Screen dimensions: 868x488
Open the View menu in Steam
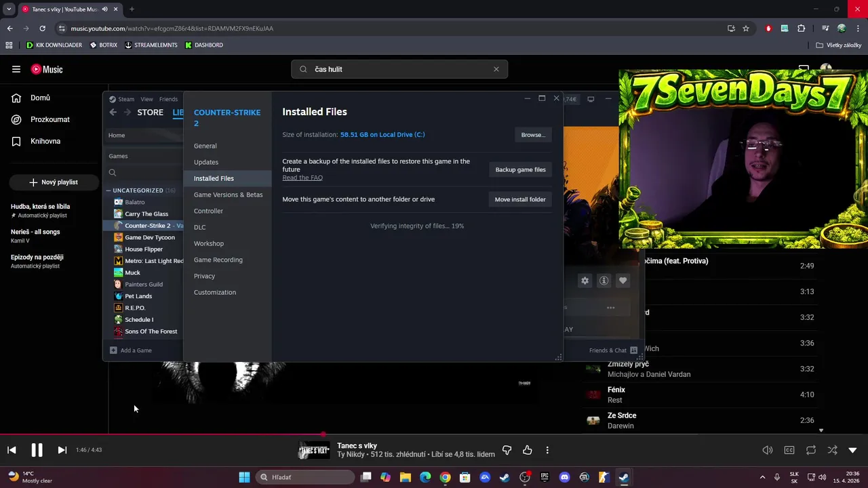(146, 99)
